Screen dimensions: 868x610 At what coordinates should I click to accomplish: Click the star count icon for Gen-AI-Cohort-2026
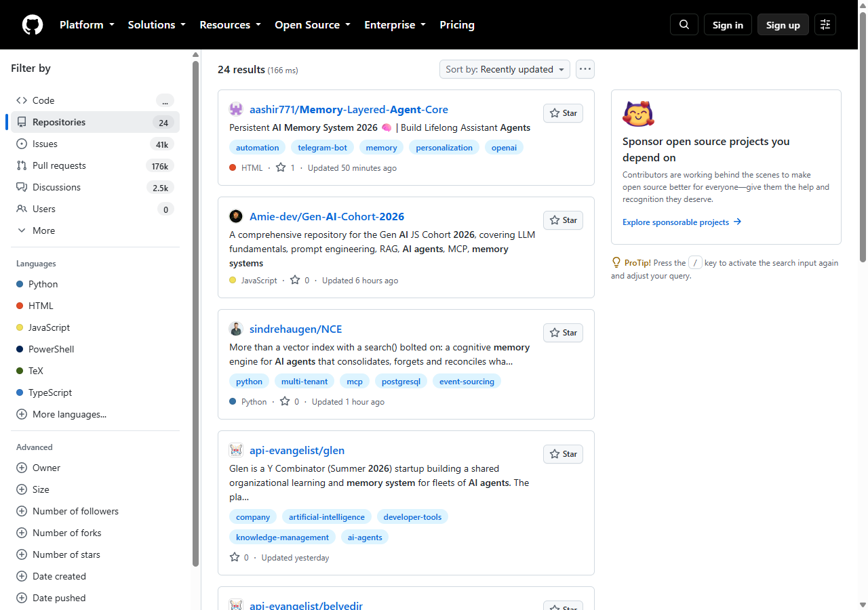[295, 280]
